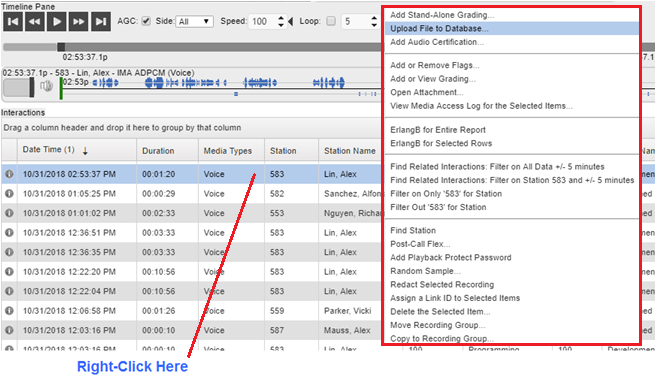Decrease Speed with the down stepper arrow
This screenshot has height=383, width=657.
[281, 25]
